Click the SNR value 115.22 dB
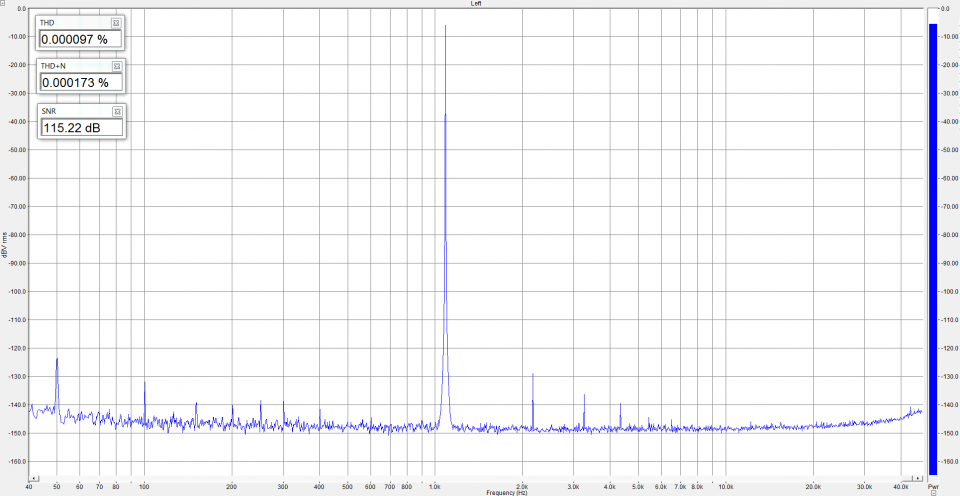The image size is (960, 496). [80, 128]
